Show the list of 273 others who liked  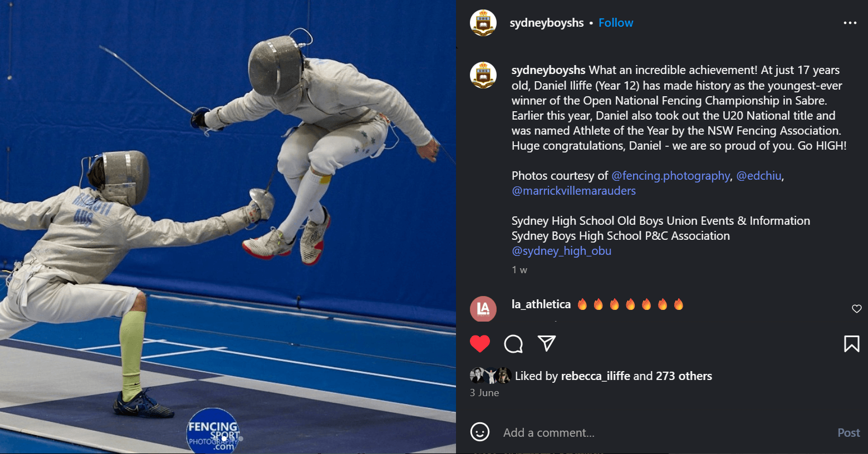coord(684,376)
